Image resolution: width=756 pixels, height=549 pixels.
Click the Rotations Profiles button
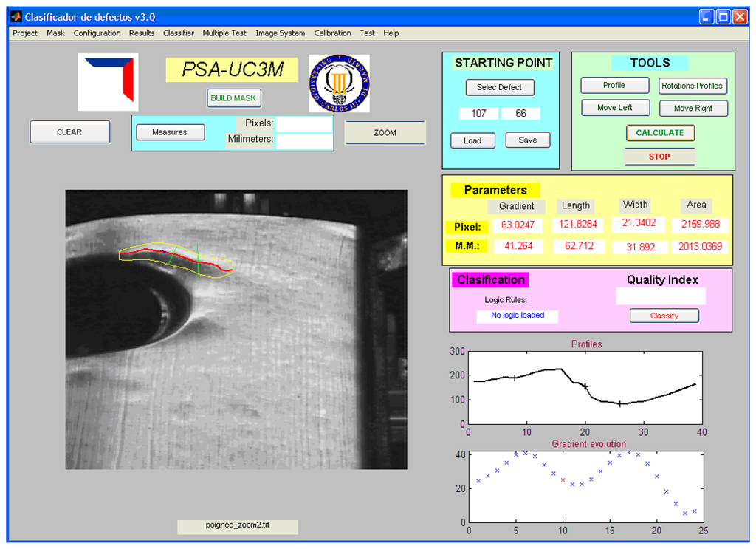point(693,86)
